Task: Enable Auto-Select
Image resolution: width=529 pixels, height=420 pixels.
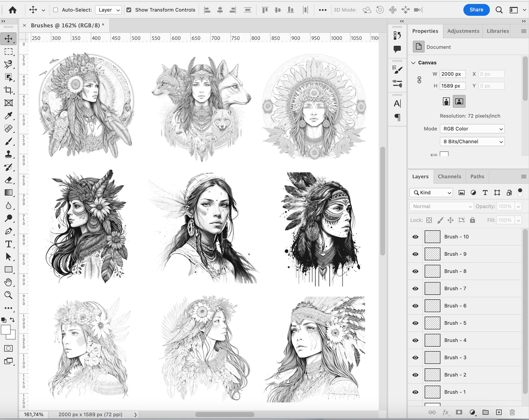Action: pyautogui.click(x=55, y=10)
